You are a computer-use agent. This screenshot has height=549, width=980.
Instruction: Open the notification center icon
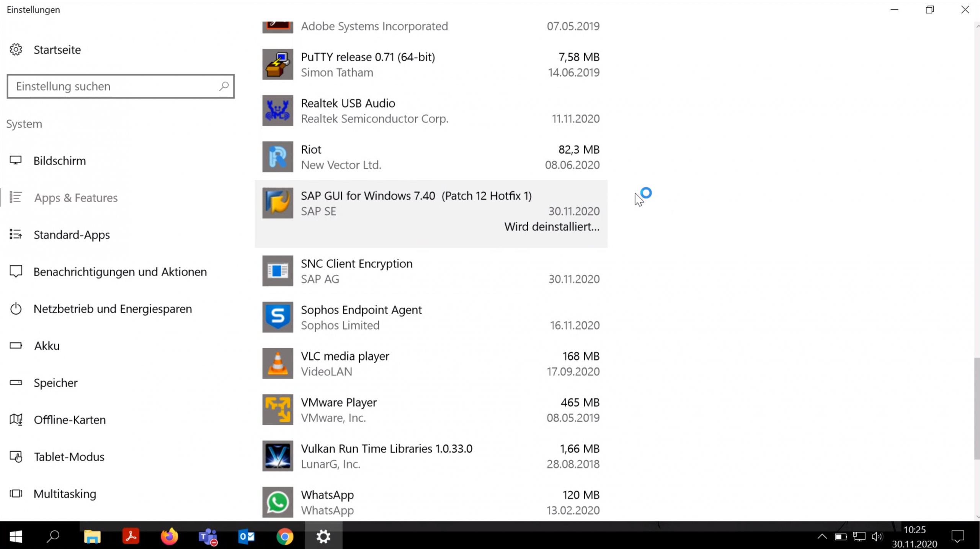tap(958, 536)
